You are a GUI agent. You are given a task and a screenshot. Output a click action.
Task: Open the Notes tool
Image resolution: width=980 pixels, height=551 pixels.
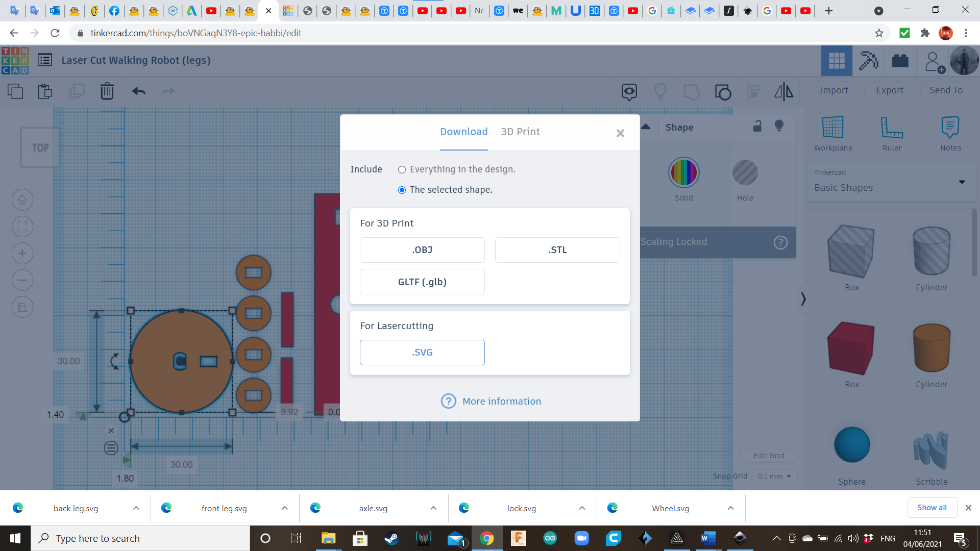(950, 128)
